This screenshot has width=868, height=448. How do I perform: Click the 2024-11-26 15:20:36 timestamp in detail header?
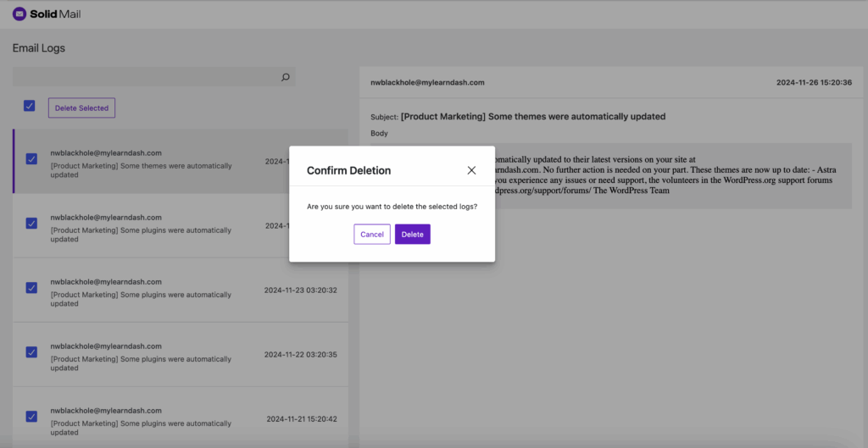[x=814, y=83]
